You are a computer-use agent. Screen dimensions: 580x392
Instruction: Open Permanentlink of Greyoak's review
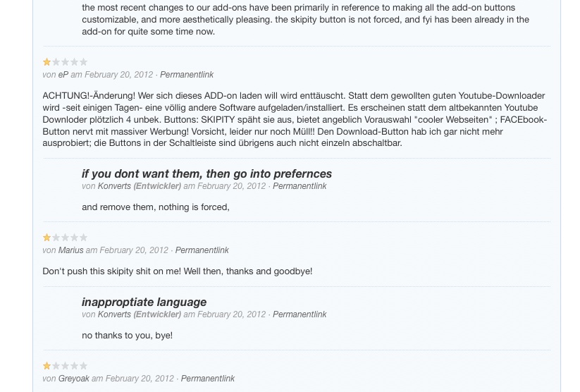tap(207, 379)
